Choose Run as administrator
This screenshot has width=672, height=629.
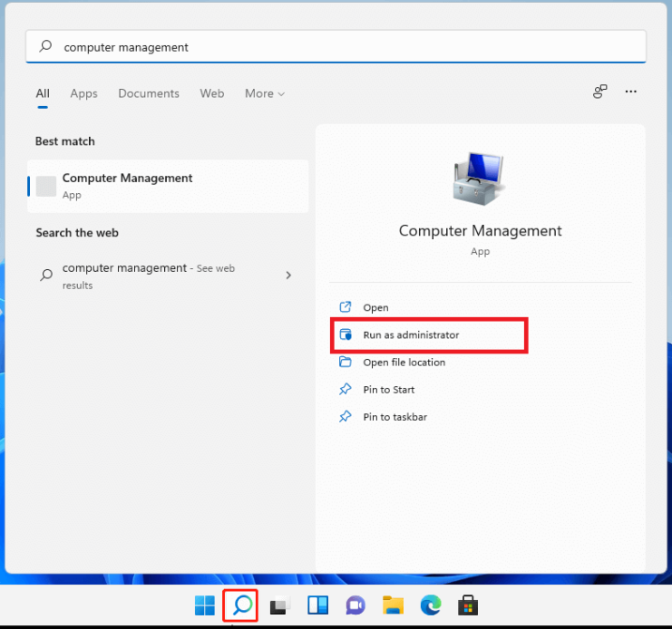tap(411, 335)
